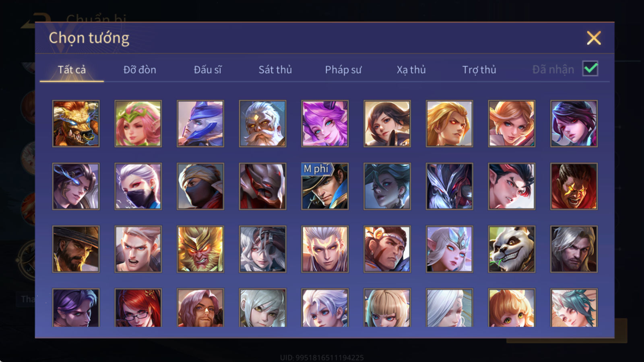Pick the white-bearded old man hero
This screenshot has width=644, height=362.
pos(262,123)
